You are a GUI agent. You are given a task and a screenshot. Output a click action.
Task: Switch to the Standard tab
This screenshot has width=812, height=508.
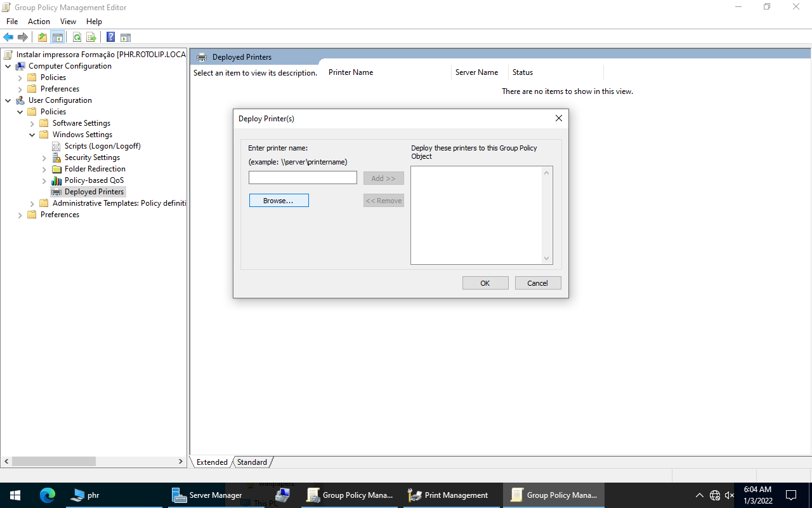(252, 462)
